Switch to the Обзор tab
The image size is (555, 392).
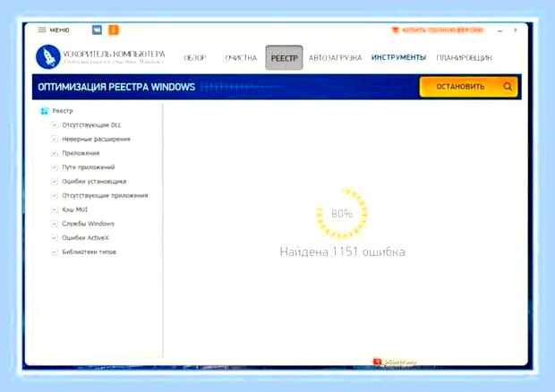[194, 57]
